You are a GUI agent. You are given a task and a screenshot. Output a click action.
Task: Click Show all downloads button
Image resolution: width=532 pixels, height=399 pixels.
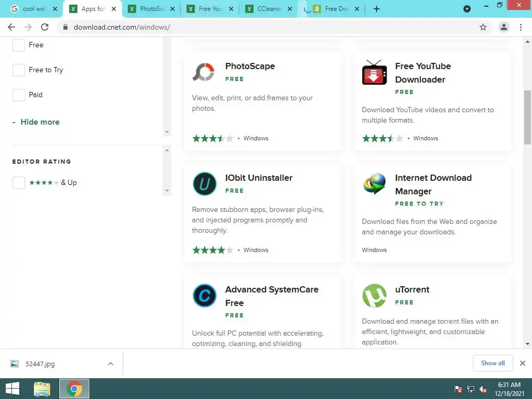493,363
